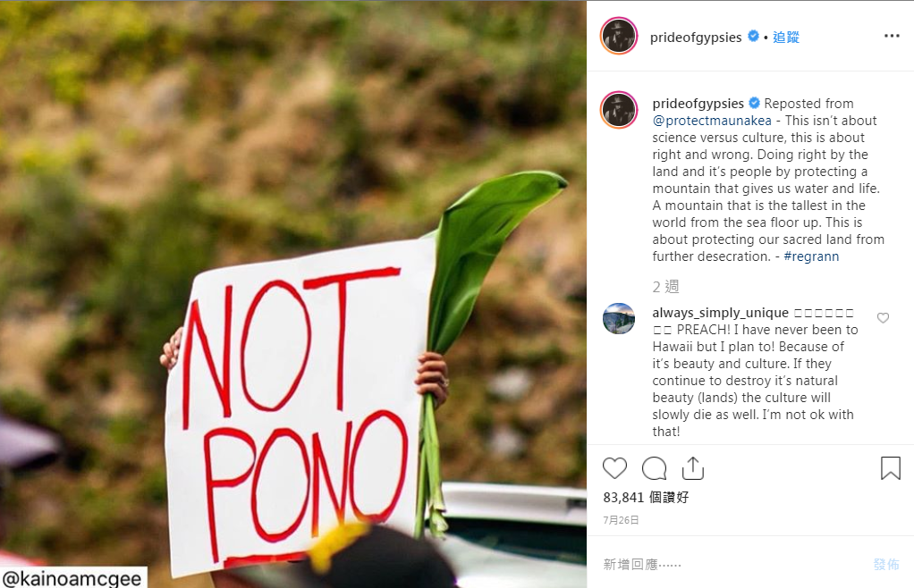Click the verified badge in the post header

(753, 36)
